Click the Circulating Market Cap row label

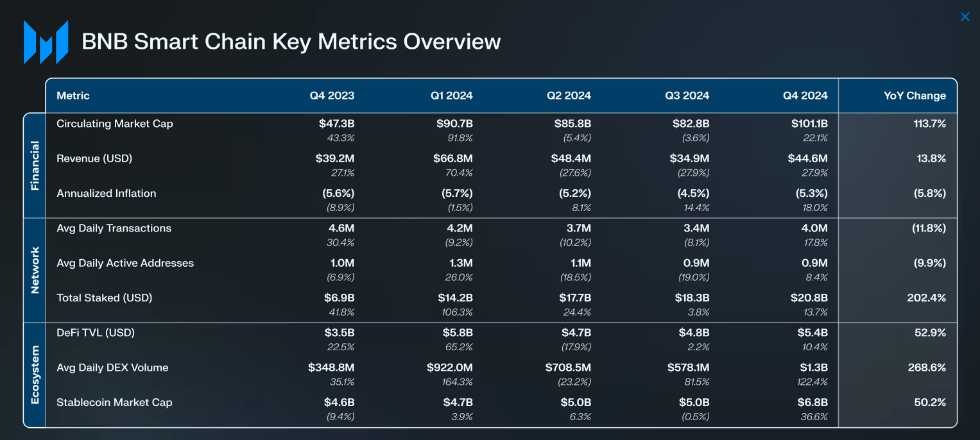click(115, 124)
